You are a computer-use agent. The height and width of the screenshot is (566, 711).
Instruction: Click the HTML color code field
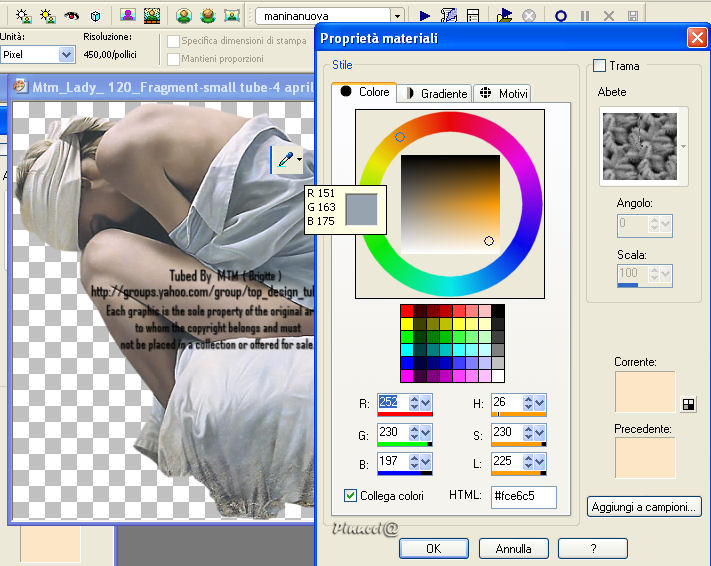tap(523, 496)
